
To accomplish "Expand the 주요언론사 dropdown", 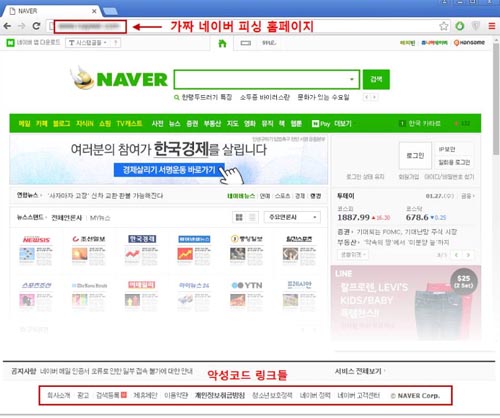I will 292,217.
